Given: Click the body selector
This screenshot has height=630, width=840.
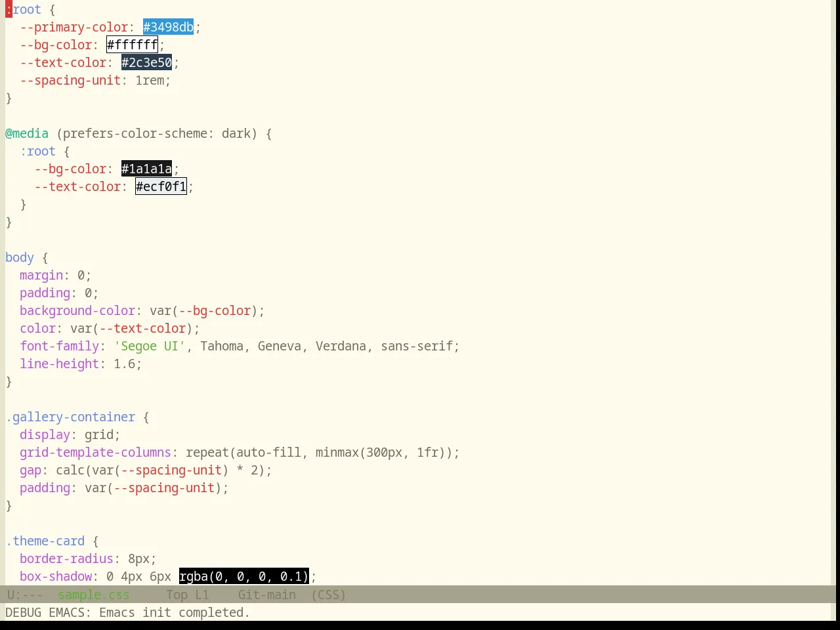Looking at the screenshot, I should tap(20, 257).
